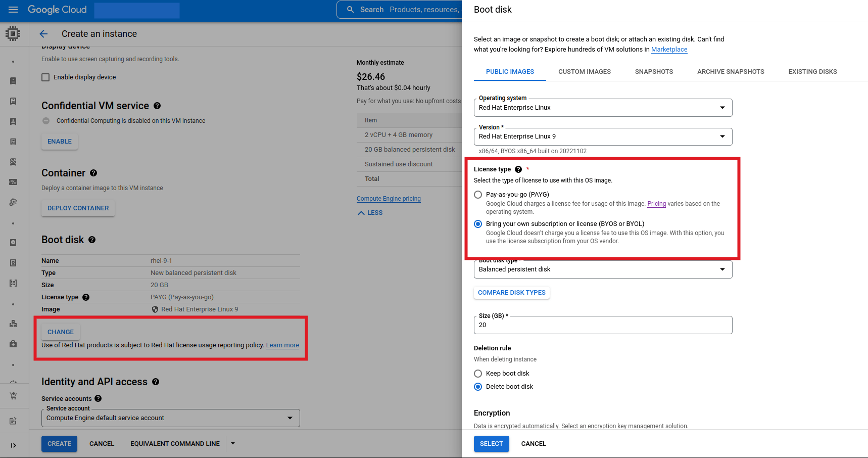The height and width of the screenshot is (458, 868).
Task: Expand the navigation sidebar with the collapse toggle
Action: tap(13, 445)
